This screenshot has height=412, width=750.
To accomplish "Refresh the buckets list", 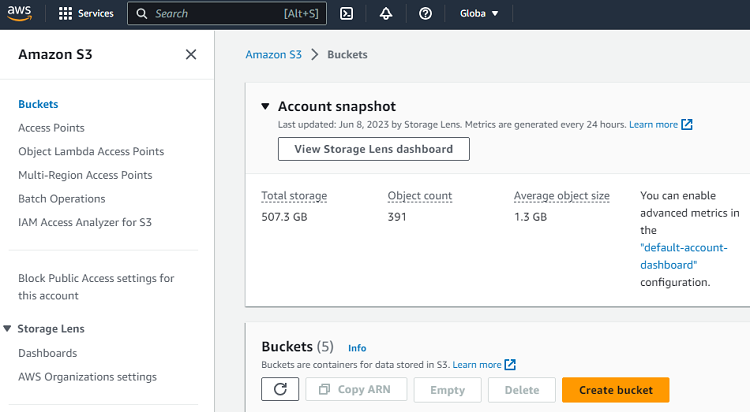I will (x=280, y=390).
